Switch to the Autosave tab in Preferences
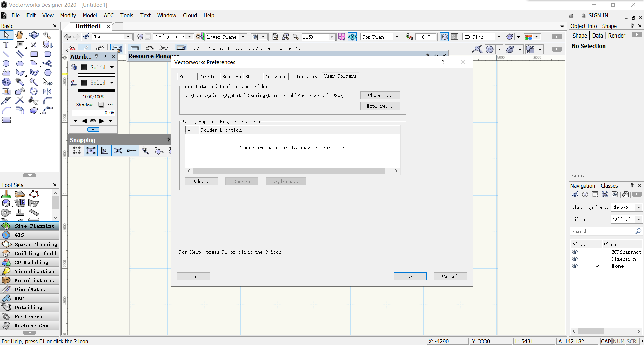The width and height of the screenshot is (644, 345). point(276,77)
